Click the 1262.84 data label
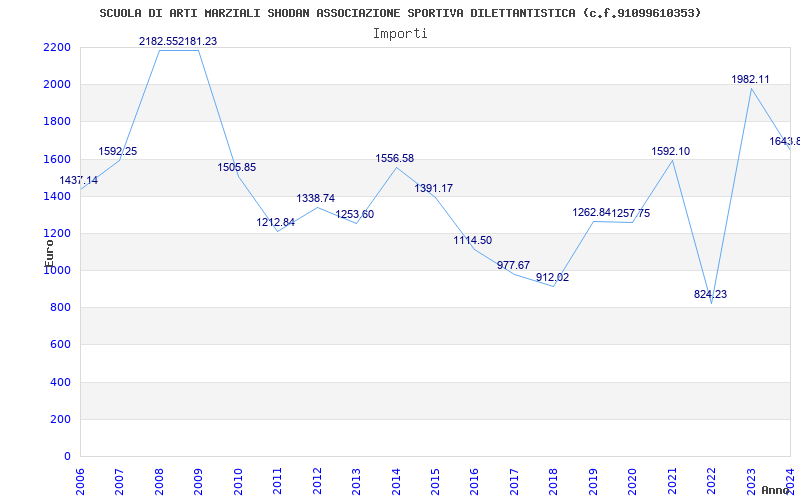This screenshot has width=800, height=500. [592, 212]
